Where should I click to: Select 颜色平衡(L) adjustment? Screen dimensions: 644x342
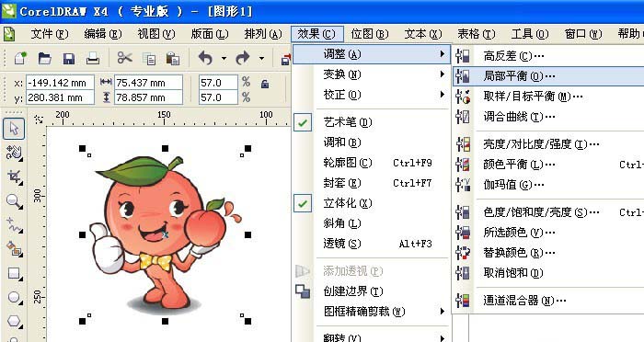[548, 165]
